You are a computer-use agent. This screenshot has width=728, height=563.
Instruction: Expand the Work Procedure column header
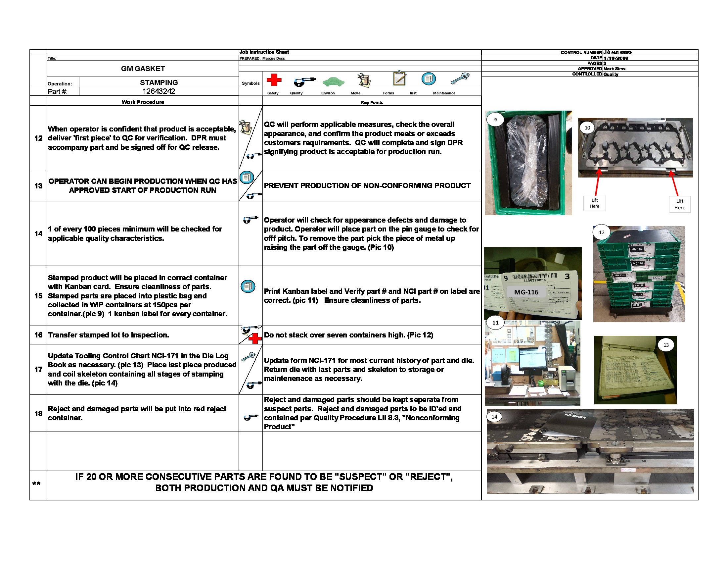[143, 102]
